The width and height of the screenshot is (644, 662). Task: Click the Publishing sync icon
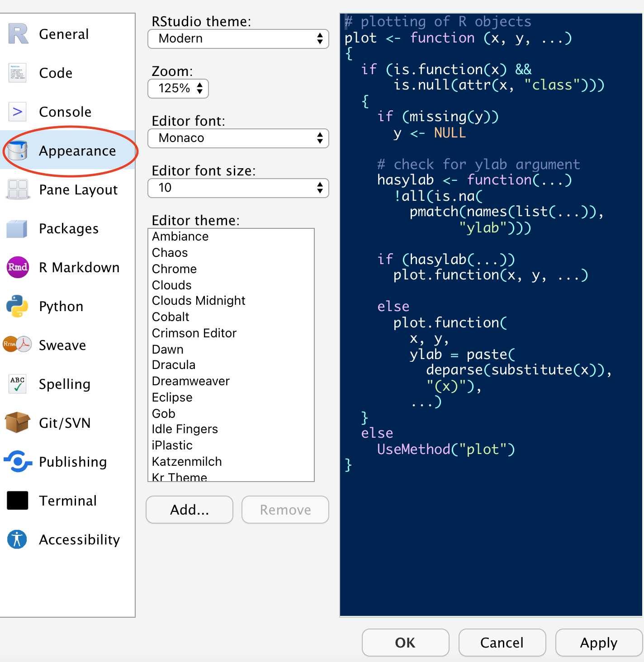click(18, 462)
